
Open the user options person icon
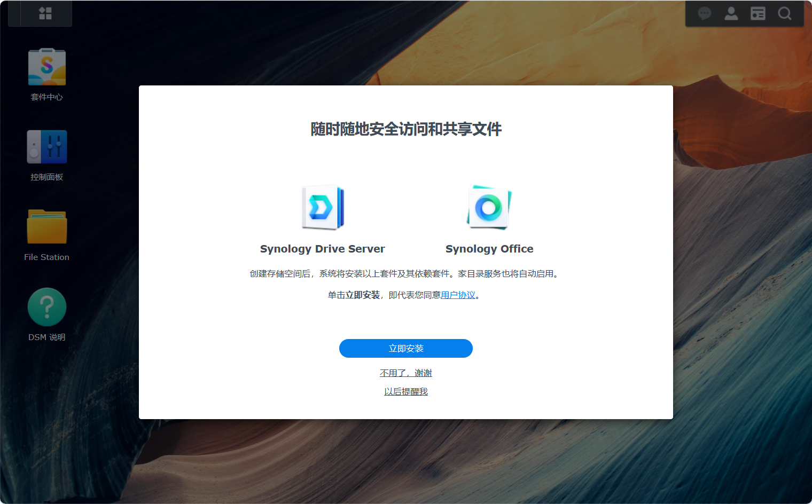pos(731,13)
